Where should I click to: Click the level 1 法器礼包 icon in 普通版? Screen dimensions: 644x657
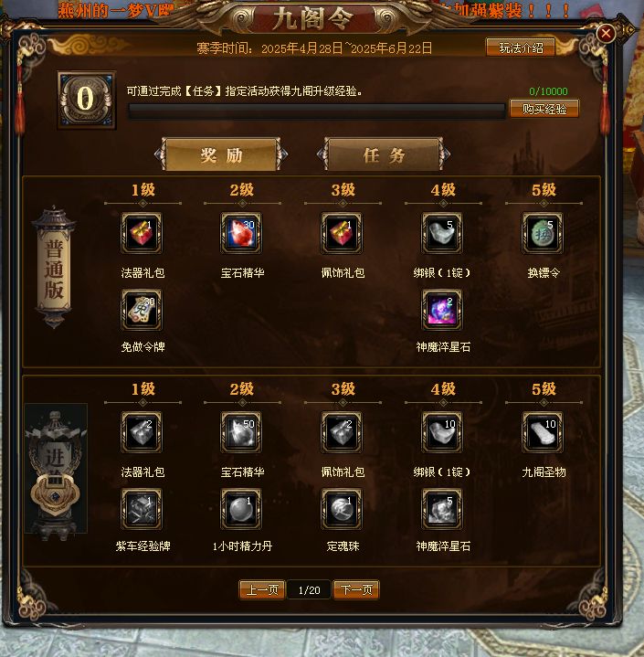click(x=142, y=233)
